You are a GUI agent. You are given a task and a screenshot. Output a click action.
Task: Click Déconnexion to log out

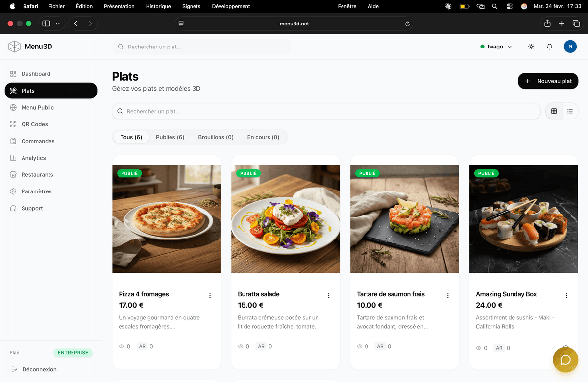[x=39, y=369]
